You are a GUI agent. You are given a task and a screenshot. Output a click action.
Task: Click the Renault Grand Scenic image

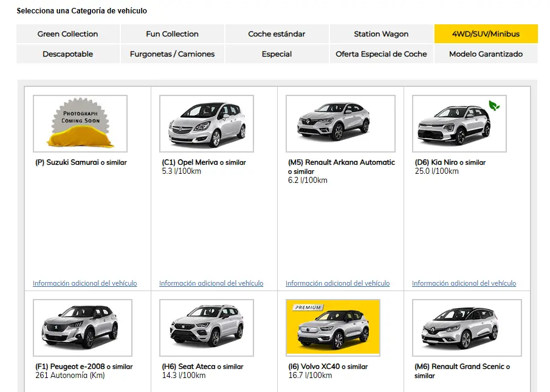(x=467, y=328)
